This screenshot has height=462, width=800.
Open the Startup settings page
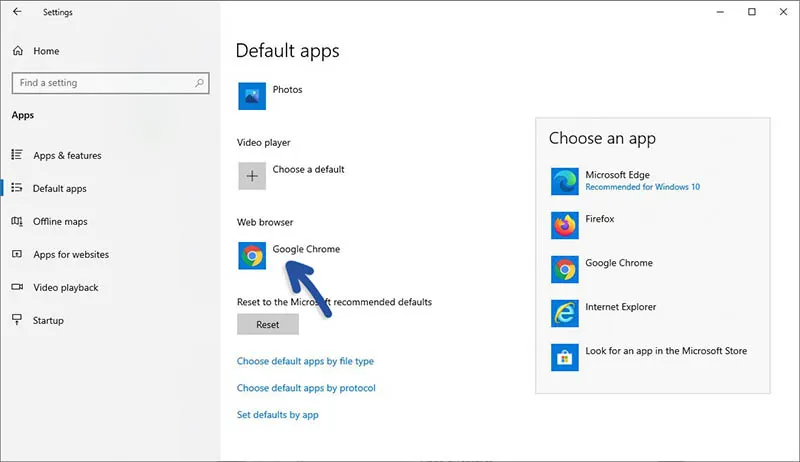coord(48,321)
